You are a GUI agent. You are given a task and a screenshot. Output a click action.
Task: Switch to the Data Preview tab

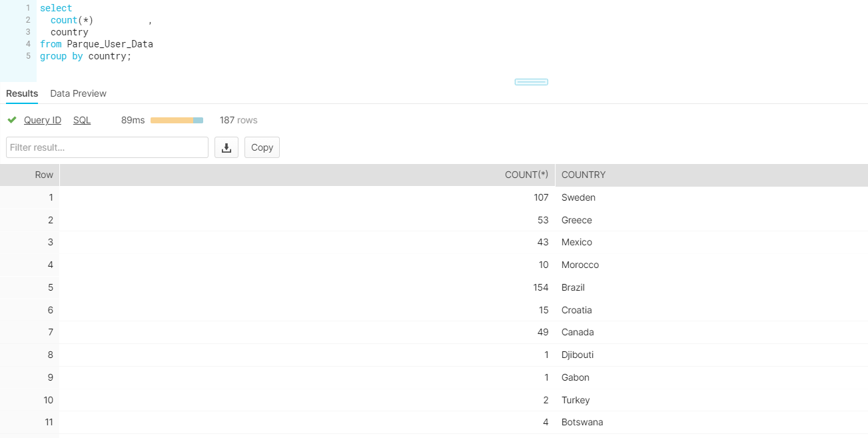[78, 93]
